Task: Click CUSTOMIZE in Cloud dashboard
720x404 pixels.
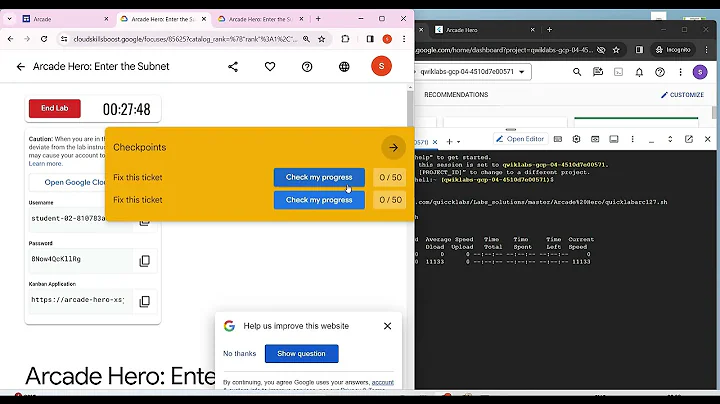Action: pos(682,95)
